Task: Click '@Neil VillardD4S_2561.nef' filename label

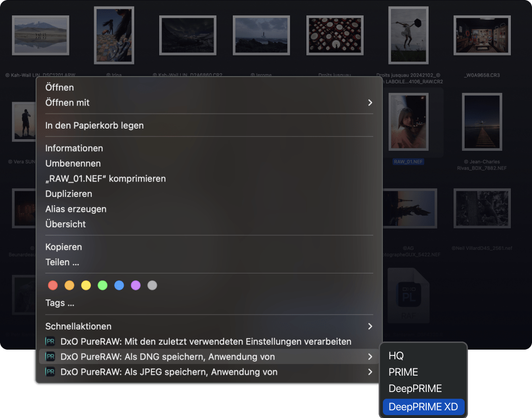Action: tap(482, 248)
